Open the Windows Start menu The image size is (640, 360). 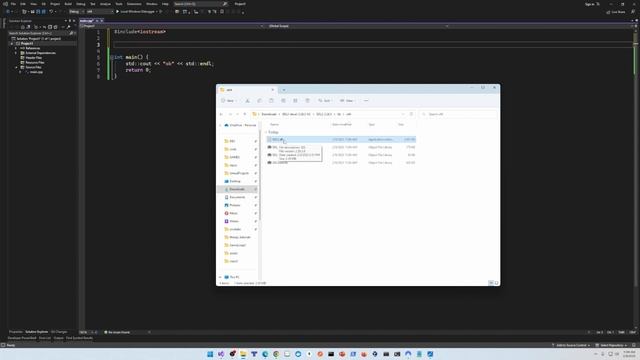[x=210, y=354]
